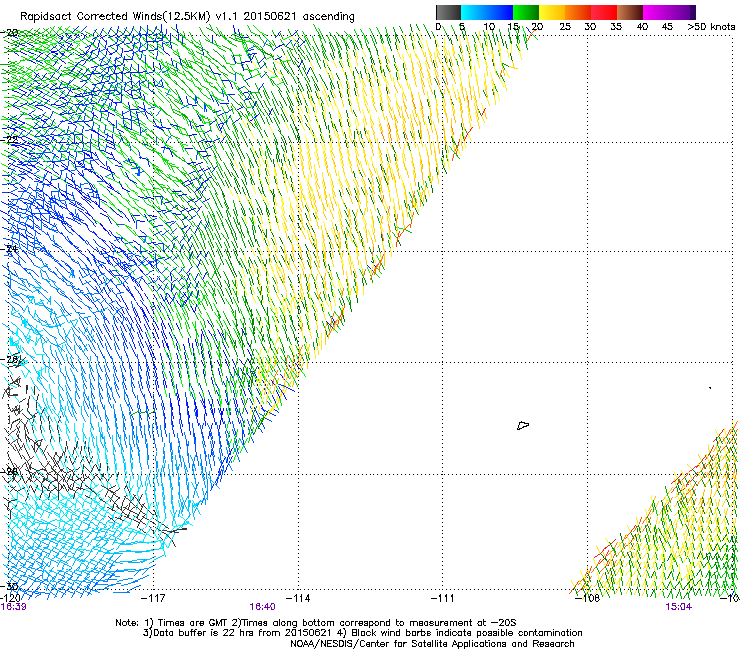The height and width of the screenshot is (650, 740).
Task: Select the orange 25–30 knots color segment
Action: click(578, 12)
